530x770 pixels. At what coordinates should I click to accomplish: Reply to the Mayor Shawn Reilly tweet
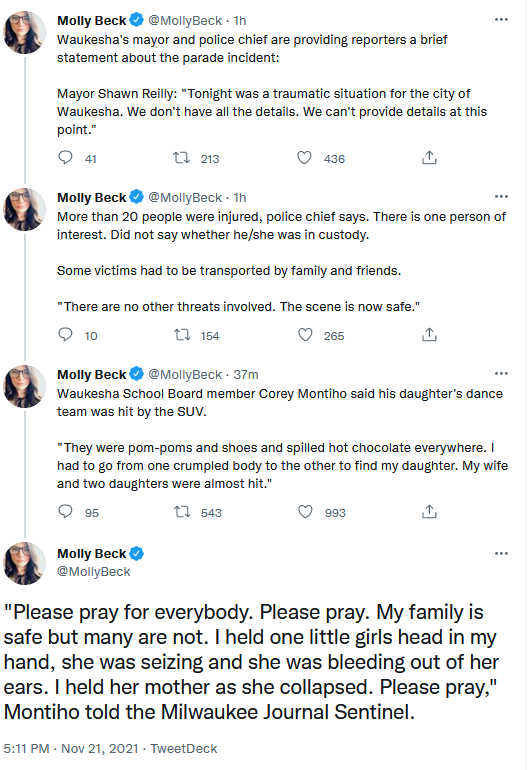65,158
